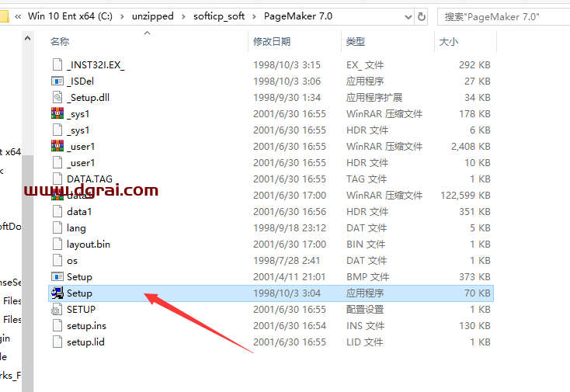
Task: Click the TAG 文件 type cell
Action: click(367, 179)
